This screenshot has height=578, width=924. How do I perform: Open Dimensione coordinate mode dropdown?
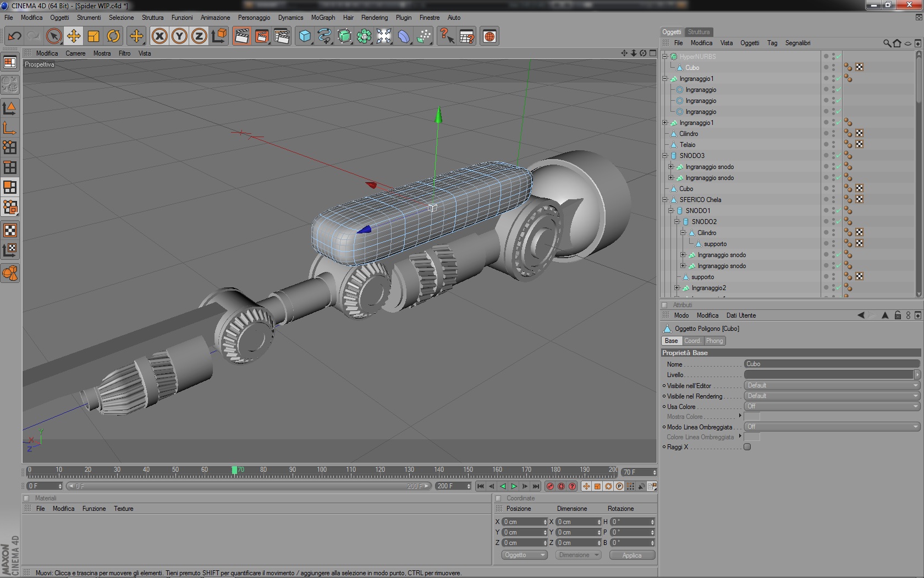578,555
